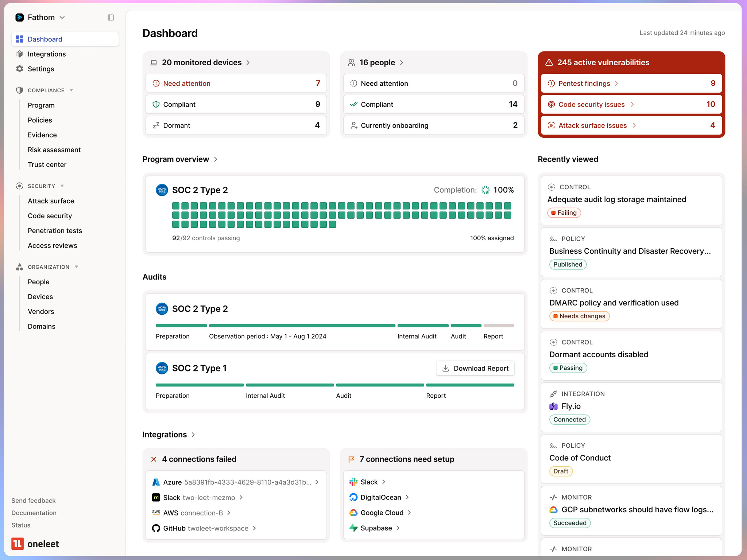Click the Security section icon
The image size is (747, 560).
[x=19, y=186]
